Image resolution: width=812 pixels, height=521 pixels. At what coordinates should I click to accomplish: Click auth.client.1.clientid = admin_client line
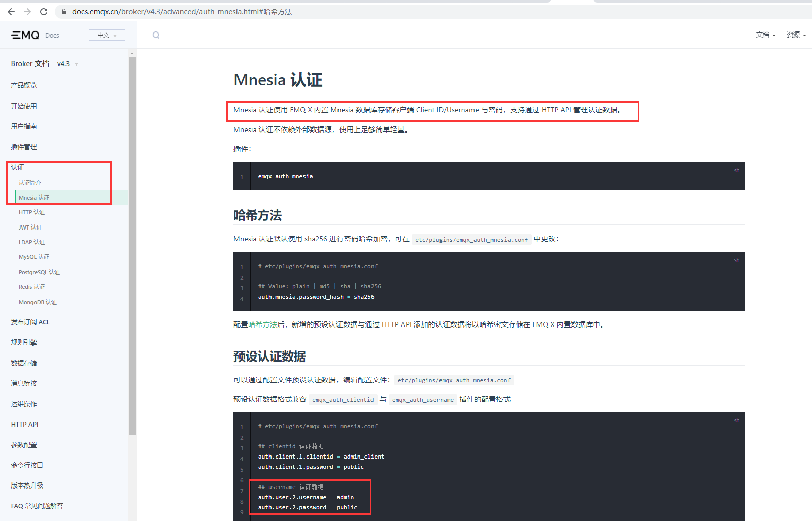tap(321, 457)
